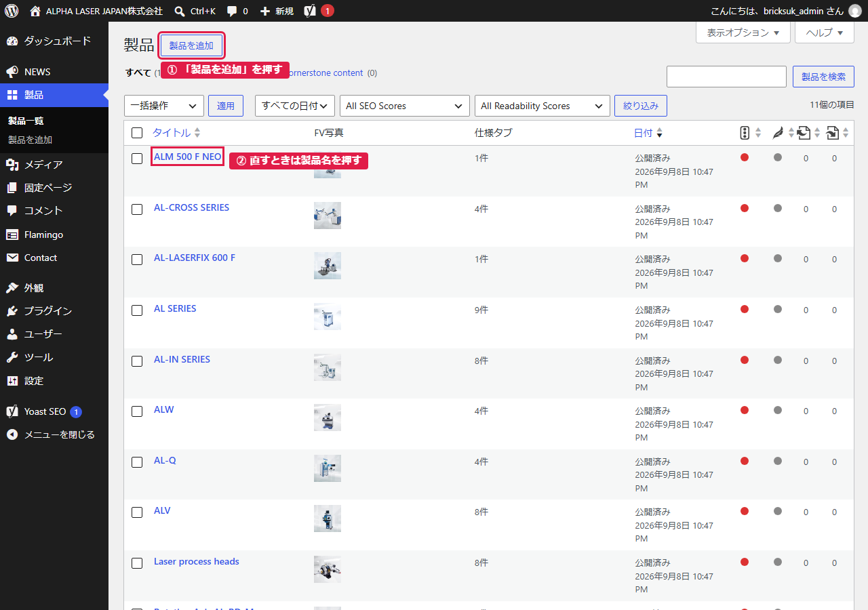Sort by readability feather column icon
868x610 pixels.
click(x=778, y=133)
